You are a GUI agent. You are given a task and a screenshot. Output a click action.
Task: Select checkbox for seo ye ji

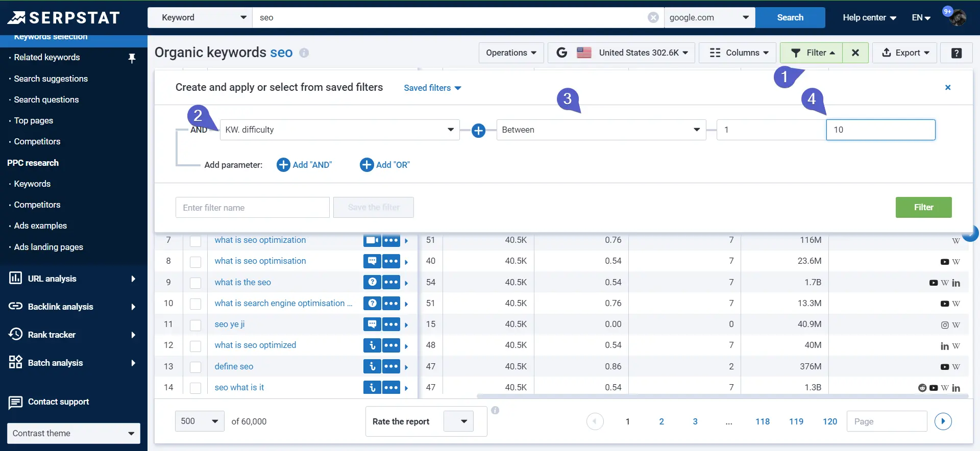195,324
